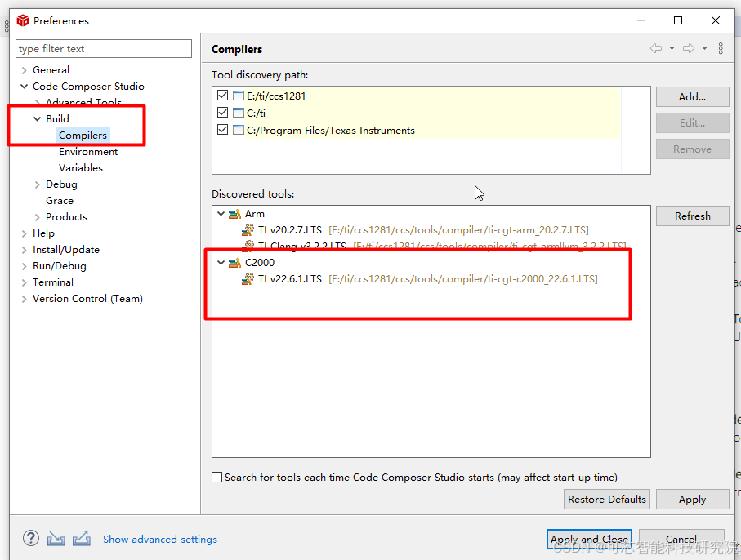Open the Compilers page view menu
741x560 pixels.
pos(721,48)
